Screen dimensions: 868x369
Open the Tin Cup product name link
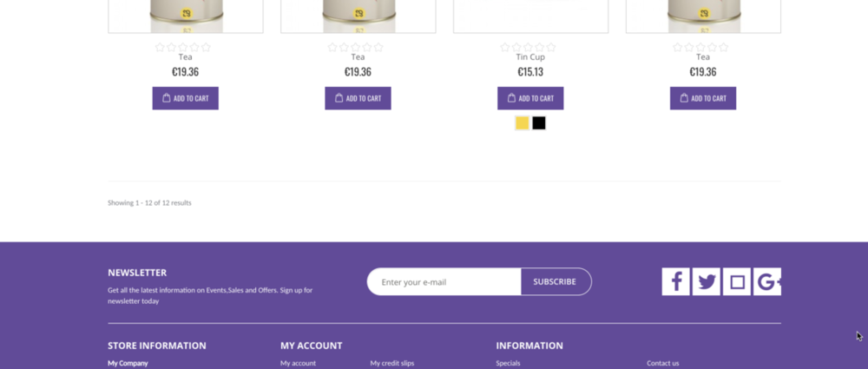530,57
